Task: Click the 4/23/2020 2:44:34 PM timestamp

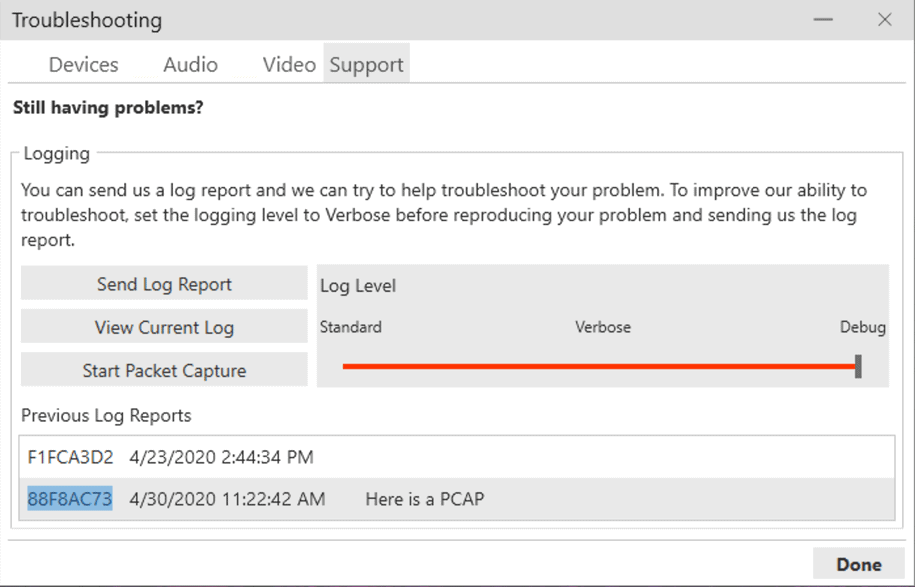Action: 221,457
